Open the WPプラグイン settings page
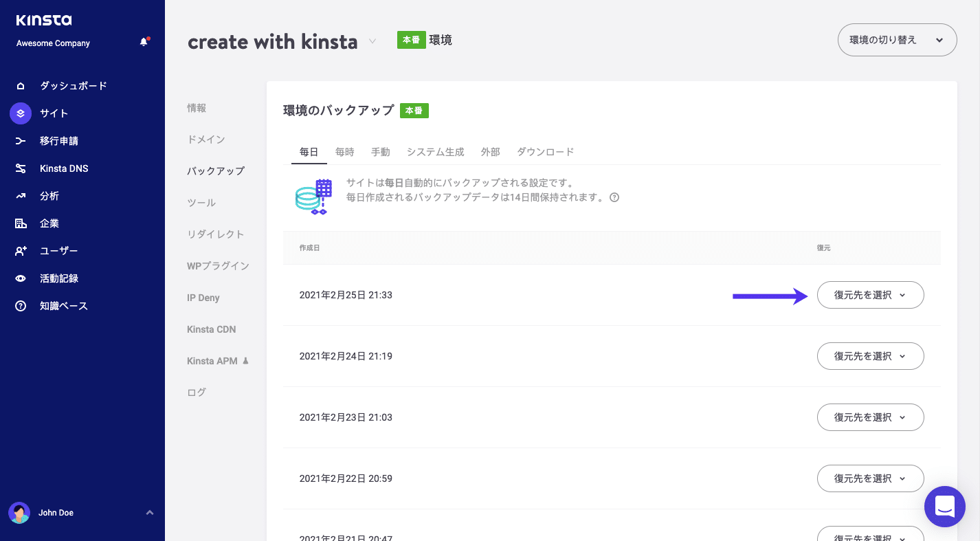 (x=218, y=265)
